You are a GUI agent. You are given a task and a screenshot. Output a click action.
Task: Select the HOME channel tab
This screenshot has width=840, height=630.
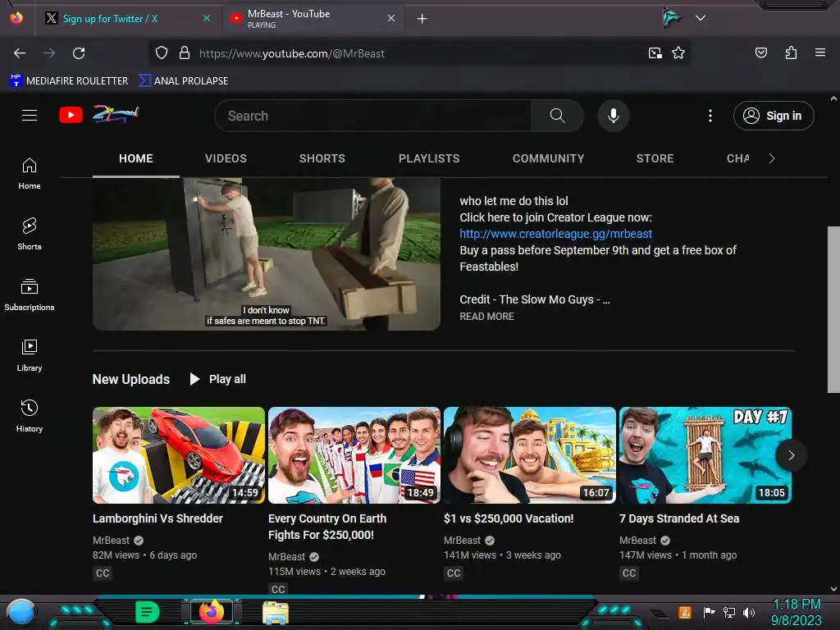point(136,158)
